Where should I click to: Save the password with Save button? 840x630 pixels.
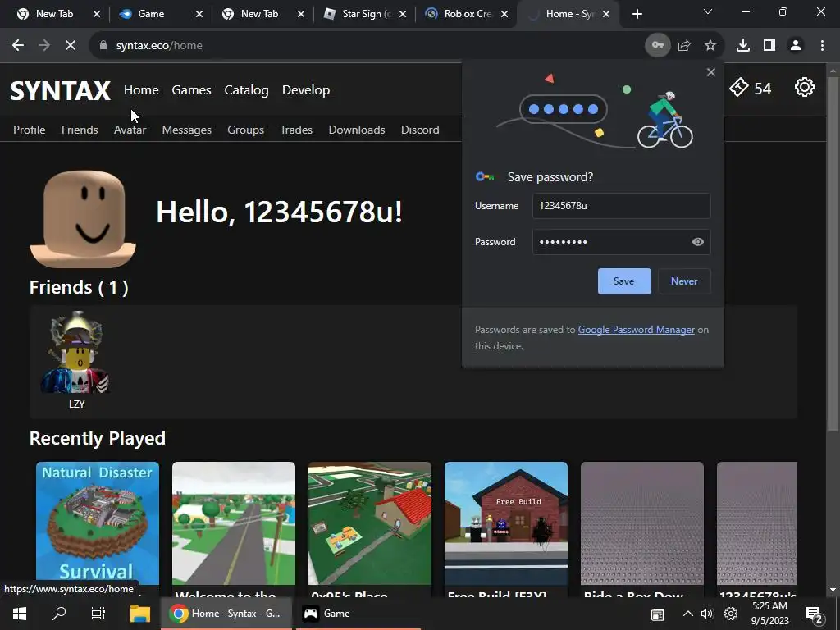tap(624, 281)
